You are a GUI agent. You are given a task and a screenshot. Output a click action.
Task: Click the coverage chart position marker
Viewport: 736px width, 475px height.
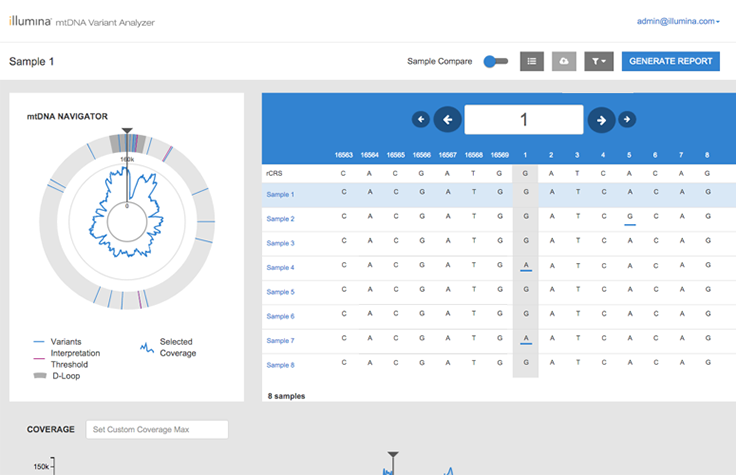click(x=393, y=456)
